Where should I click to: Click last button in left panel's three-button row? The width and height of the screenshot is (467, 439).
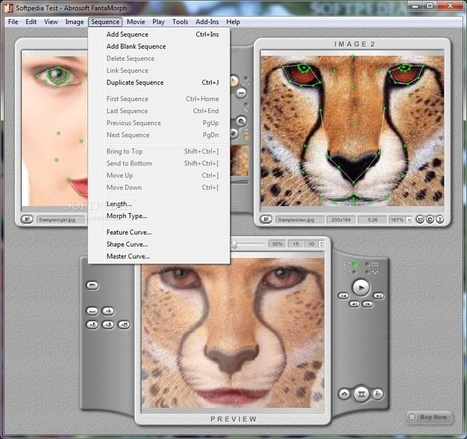tap(124, 324)
